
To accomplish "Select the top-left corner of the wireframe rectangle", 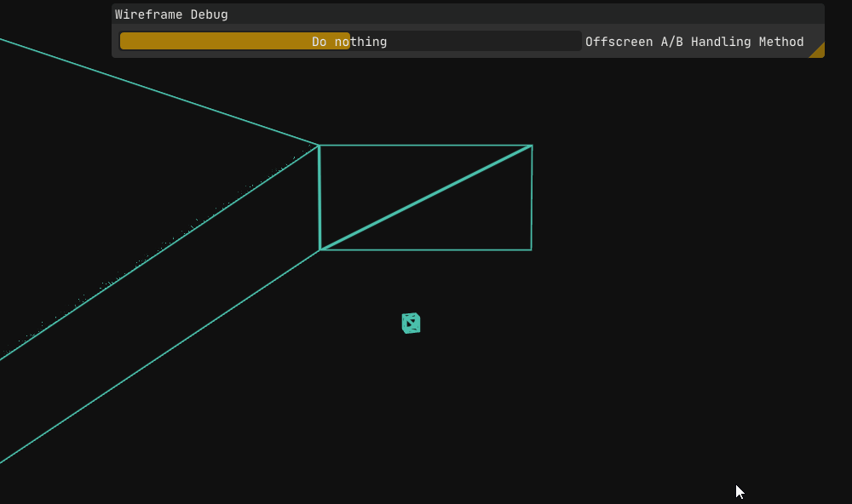I will click(x=319, y=146).
